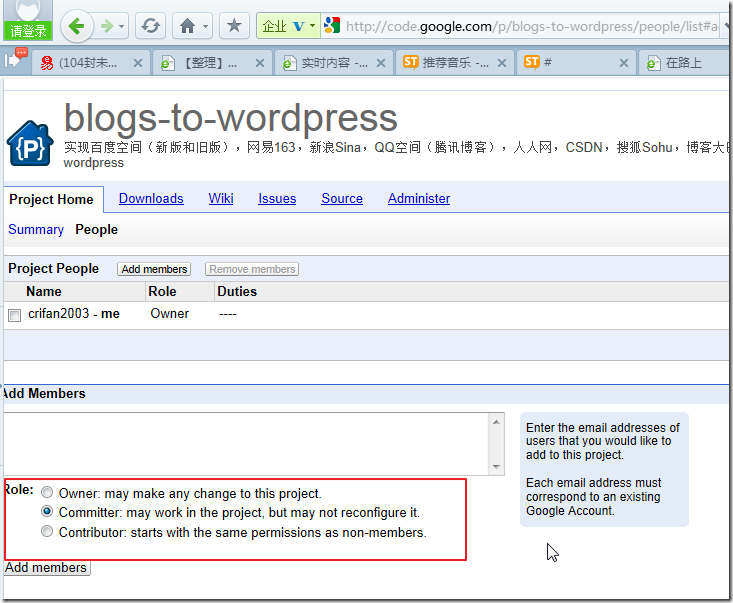Close the (104封未... tab

coord(137,63)
